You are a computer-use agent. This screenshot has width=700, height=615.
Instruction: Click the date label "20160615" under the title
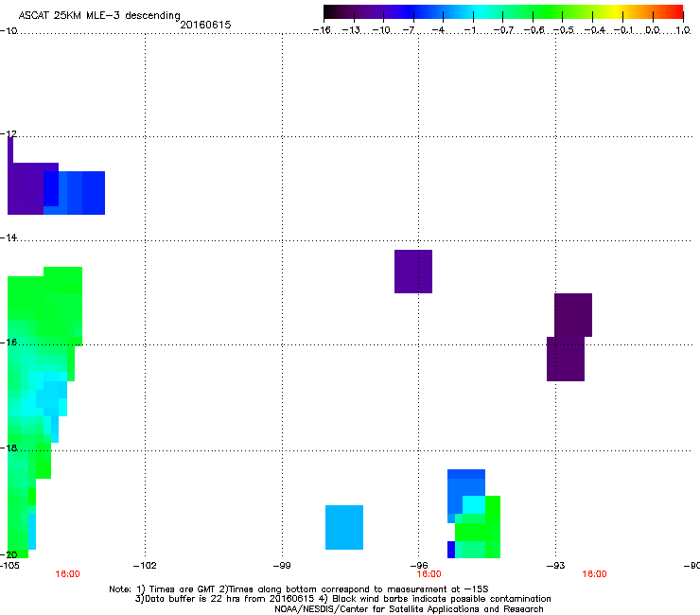pos(206,25)
